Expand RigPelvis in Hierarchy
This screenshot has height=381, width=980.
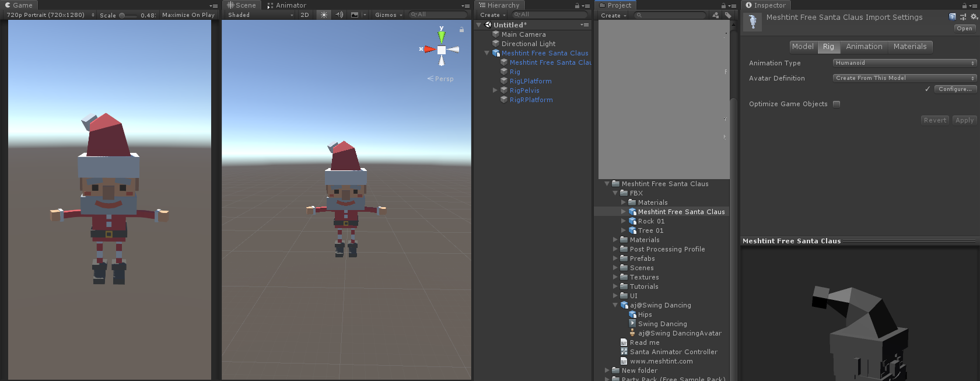tap(495, 90)
